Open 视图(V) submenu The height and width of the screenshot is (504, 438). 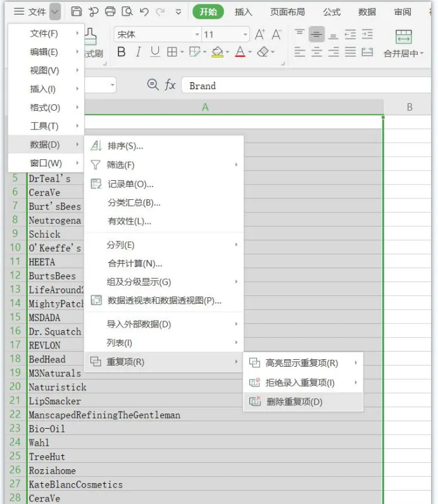pos(46,70)
